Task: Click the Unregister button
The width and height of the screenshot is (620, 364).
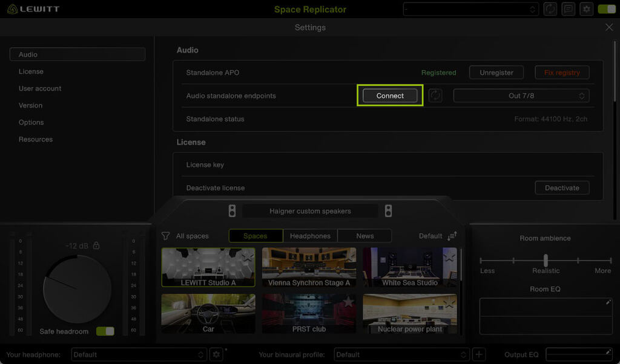Action: point(496,73)
